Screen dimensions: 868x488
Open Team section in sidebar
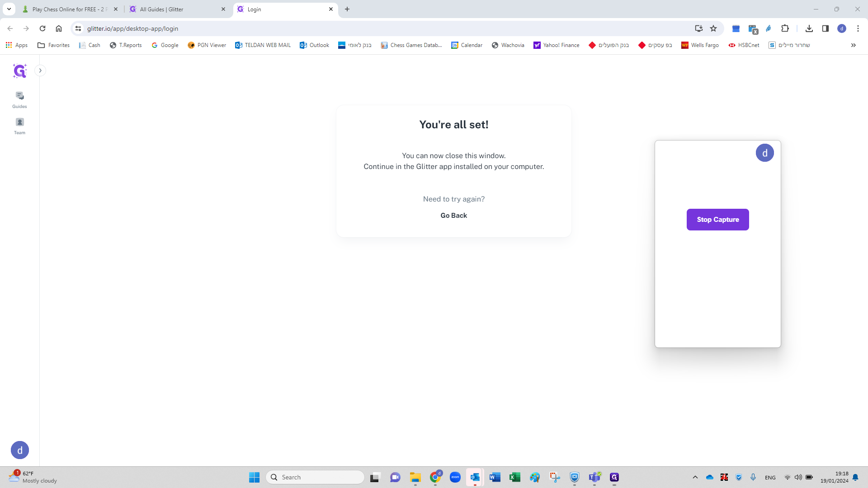[x=19, y=126]
